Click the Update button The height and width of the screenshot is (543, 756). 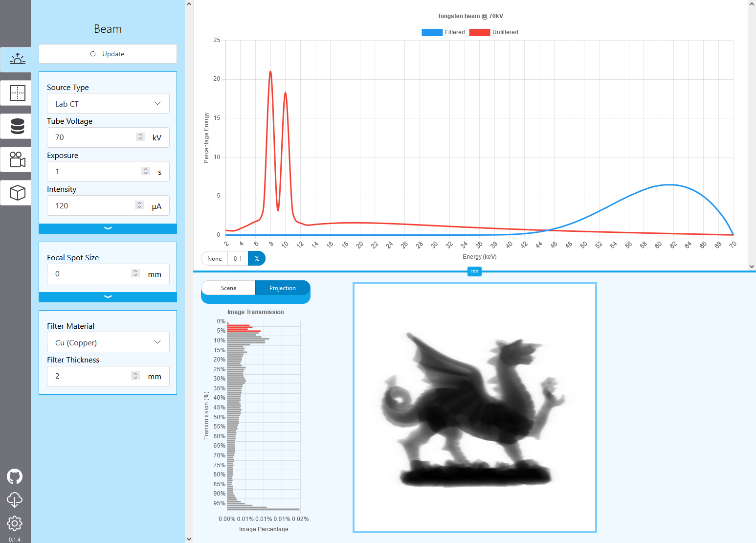point(108,54)
